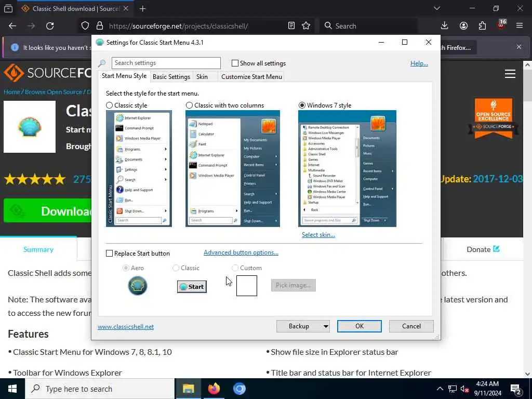This screenshot has height=399, width=532.
Task: Open www.classicshell.net link
Action: [x=126, y=327]
